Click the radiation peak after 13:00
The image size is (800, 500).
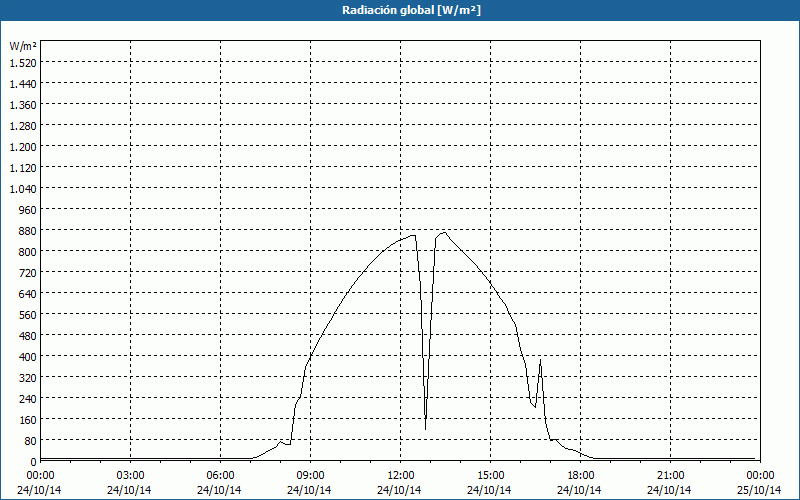pyautogui.click(x=444, y=233)
